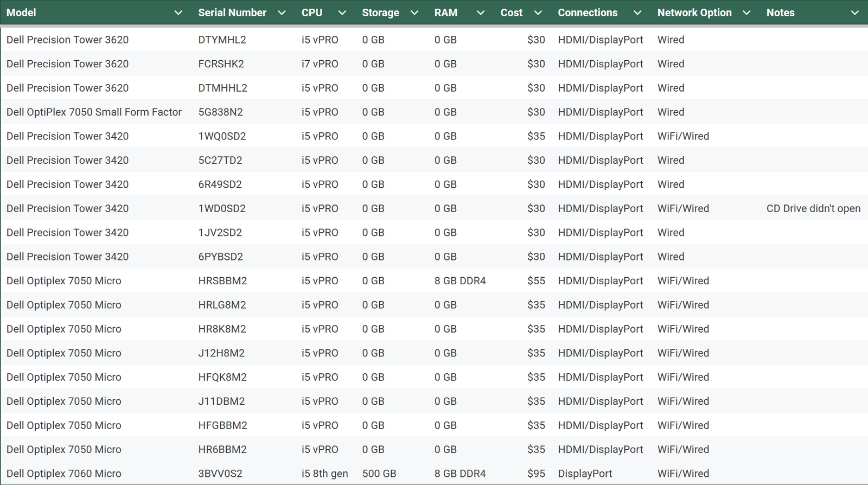Click the $55 cost cell
This screenshot has width=868, height=485.
point(536,281)
